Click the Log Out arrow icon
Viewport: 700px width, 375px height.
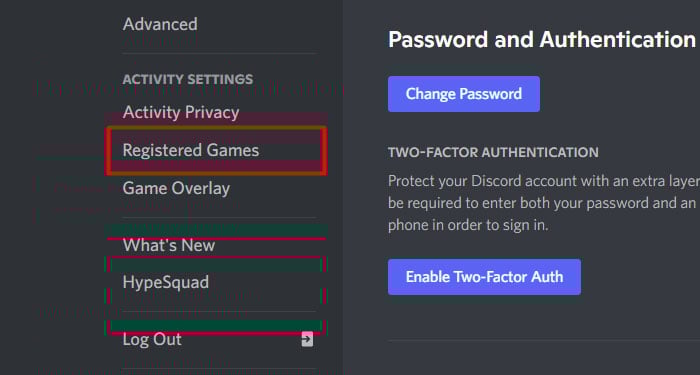click(307, 340)
